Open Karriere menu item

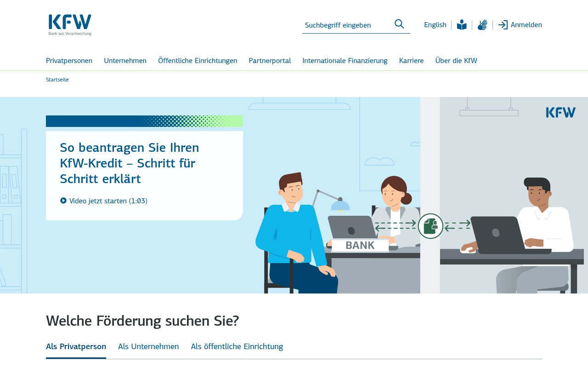point(412,61)
